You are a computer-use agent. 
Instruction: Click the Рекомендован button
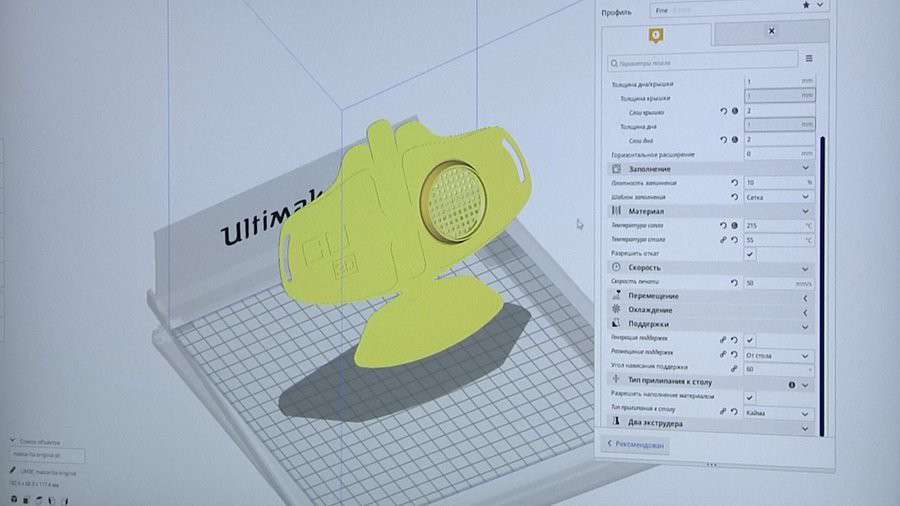pos(636,444)
